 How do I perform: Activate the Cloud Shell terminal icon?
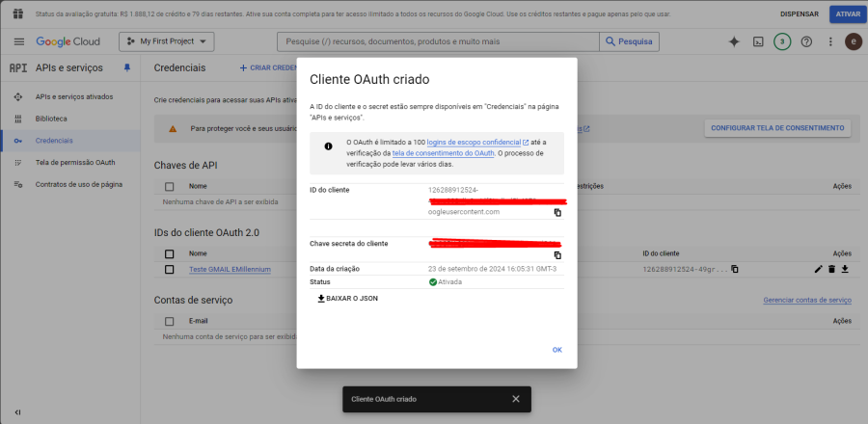click(x=759, y=41)
